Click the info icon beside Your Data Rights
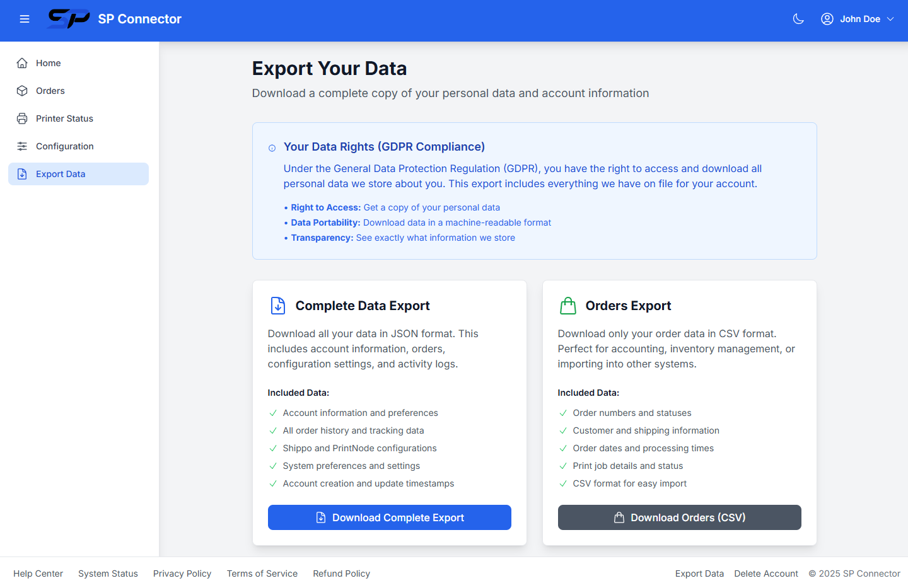The image size is (908, 588). point(271,147)
